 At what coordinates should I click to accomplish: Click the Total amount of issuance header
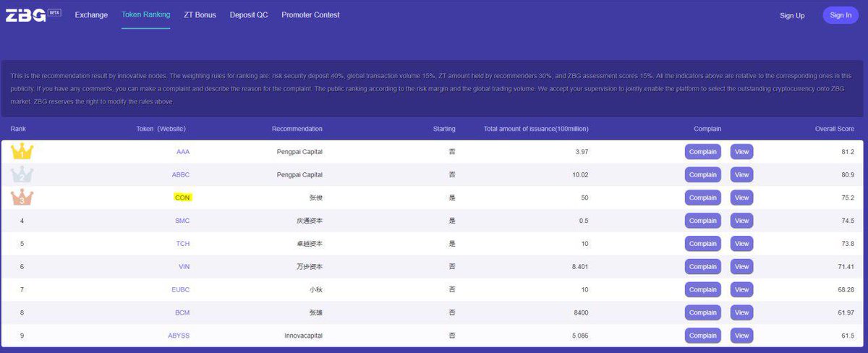[536, 129]
